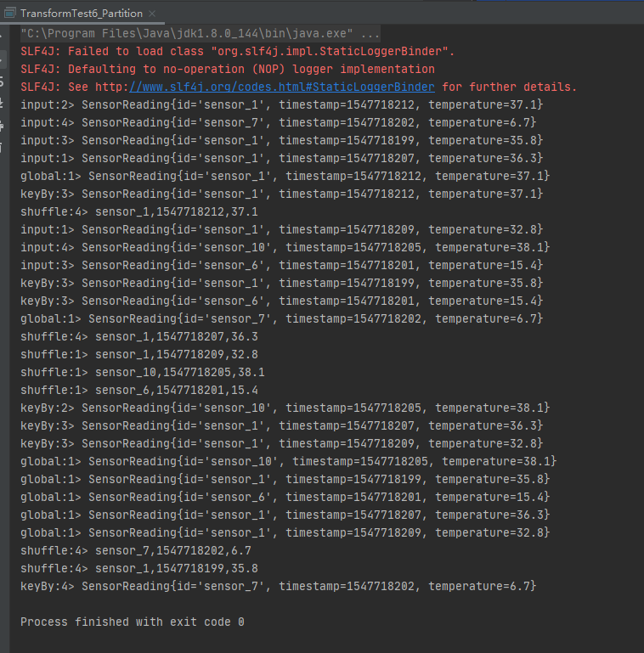
Task: Click the keyBy:2> sensor_10 output line
Action: click(x=285, y=408)
